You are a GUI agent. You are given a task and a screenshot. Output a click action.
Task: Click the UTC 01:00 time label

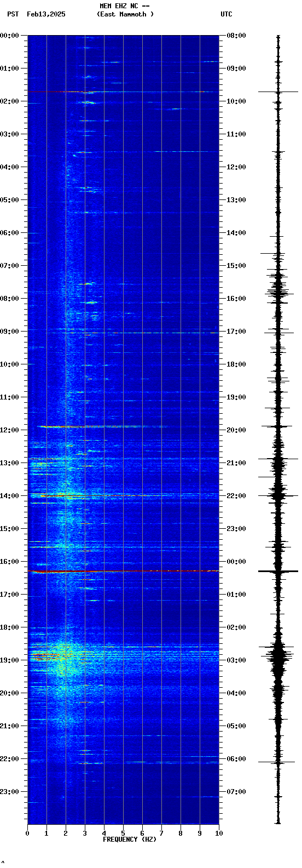pyautogui.click(x=236, y=595)
